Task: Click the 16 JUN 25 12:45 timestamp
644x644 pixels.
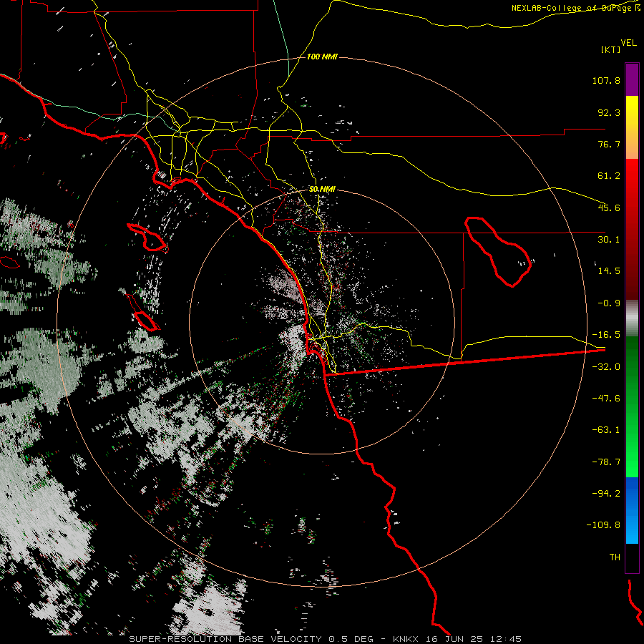Action: [x=475, y=639]
